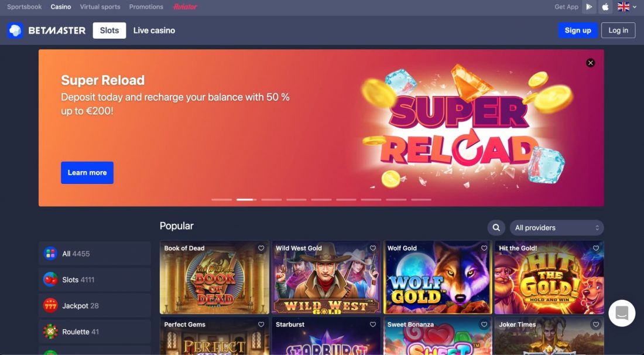Select the Jackpot 777 category icon
The width and height of the screenshot is (644, 355).
click(x=50, y=306)
